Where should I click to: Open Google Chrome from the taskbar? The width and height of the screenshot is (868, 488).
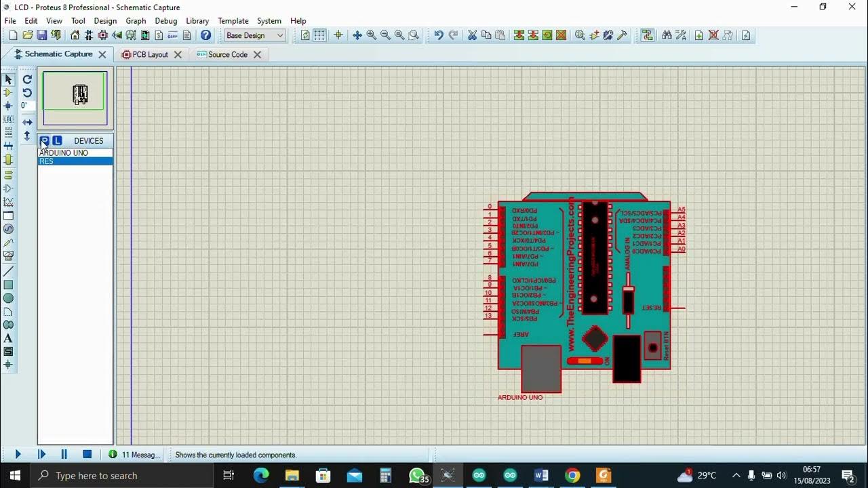point(572,476)
